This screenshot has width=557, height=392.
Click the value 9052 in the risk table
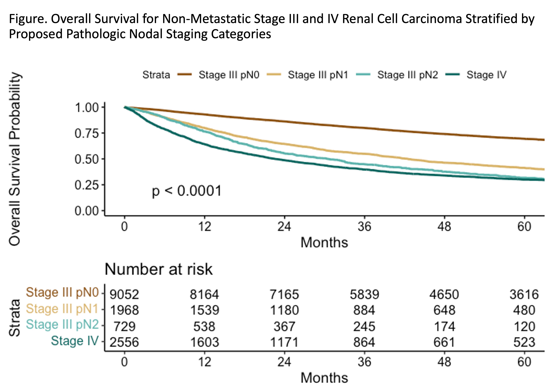[x=124, y=295]
